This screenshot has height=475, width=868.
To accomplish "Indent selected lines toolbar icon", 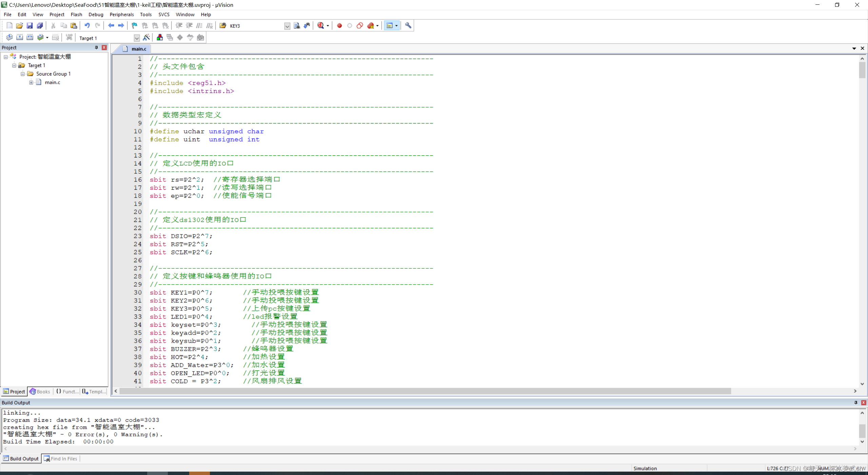I will 179,25.
